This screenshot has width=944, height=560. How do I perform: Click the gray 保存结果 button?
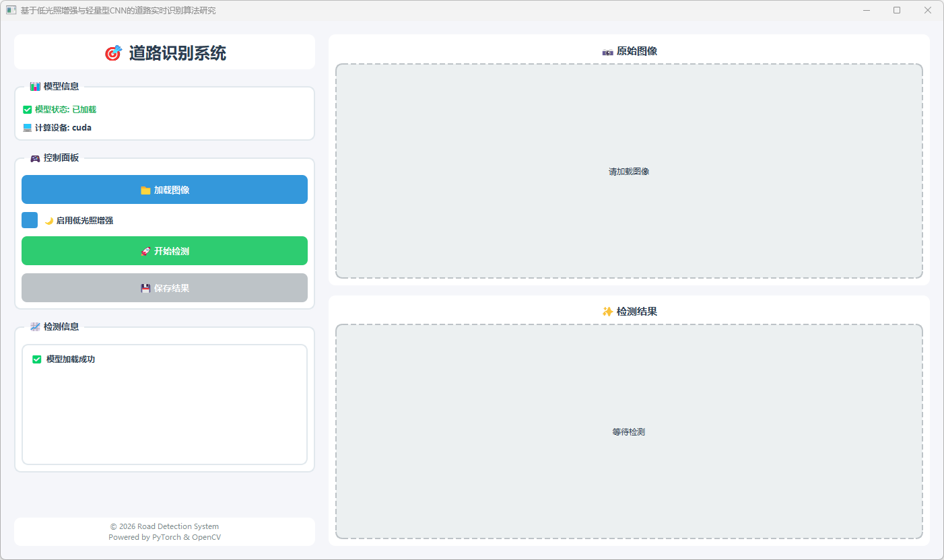click(x=164, y=288)
